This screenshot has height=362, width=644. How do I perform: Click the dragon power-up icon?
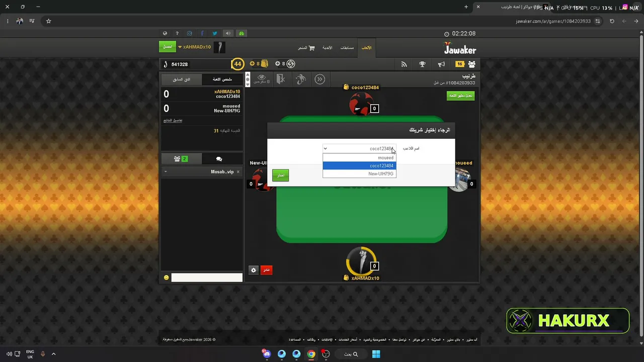pyautogui.click(x=301, y=79)
